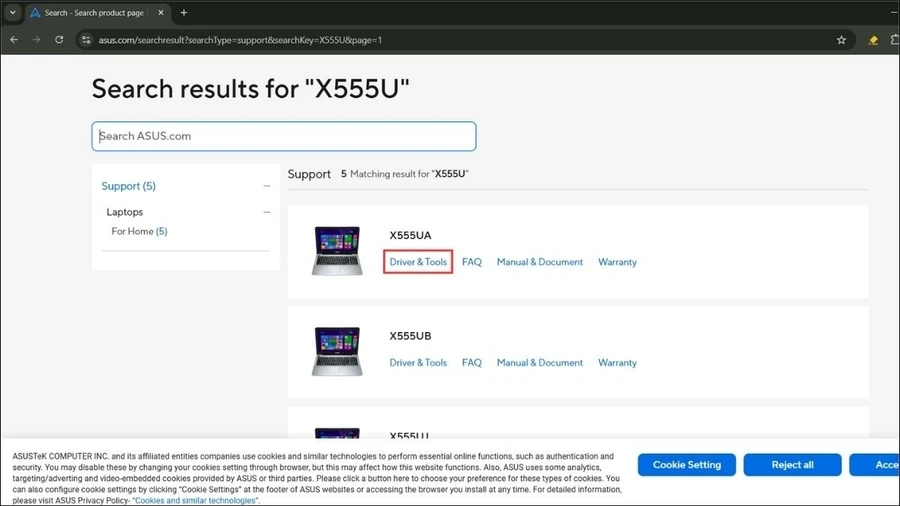The width and height of the screenshot is (900, 506).
Task: Collapse the Laptops filter group
Action: (x=266, y=212)
